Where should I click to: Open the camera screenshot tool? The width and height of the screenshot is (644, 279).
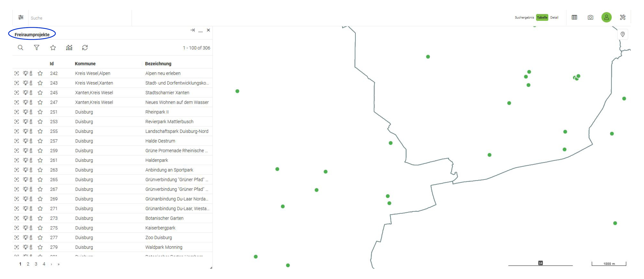590,18
